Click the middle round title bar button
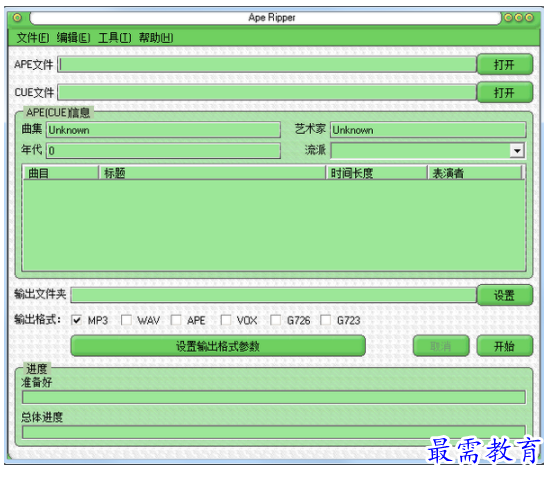The width and height of the screenshot is (549, 482). [x=519, y=18]
